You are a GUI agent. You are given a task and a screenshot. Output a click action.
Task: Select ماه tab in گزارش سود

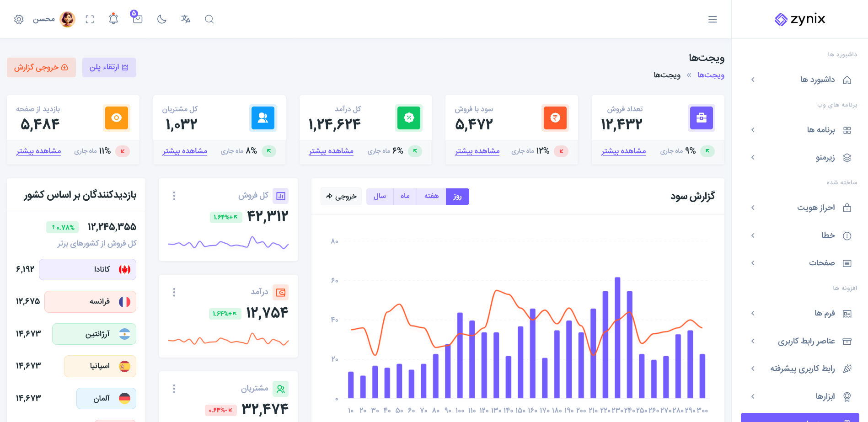pos(405,196)
